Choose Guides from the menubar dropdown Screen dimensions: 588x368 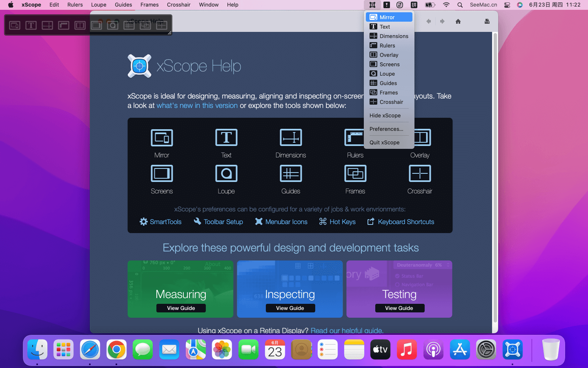pyautogui.click(x=389, y=83)
